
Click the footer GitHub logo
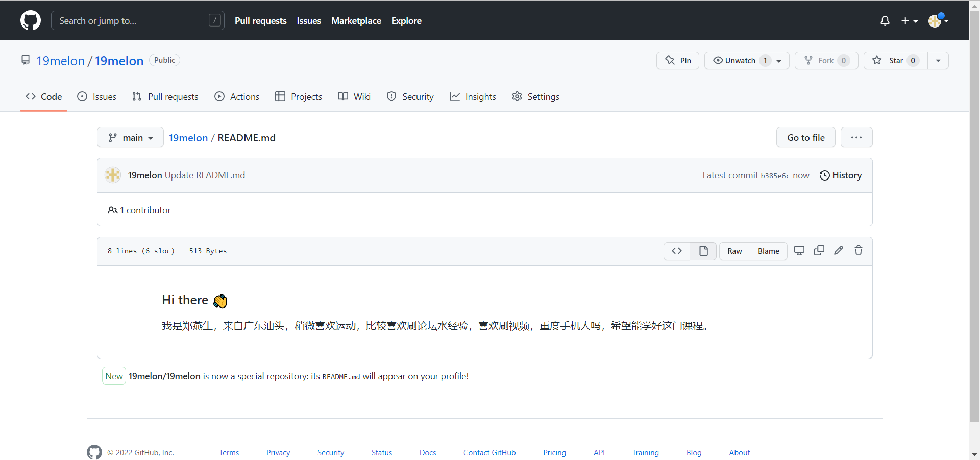click(x=94, y=452)
